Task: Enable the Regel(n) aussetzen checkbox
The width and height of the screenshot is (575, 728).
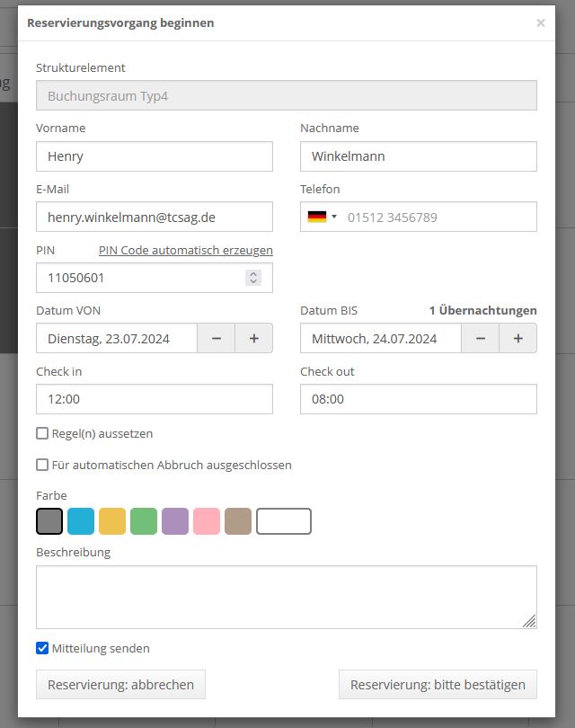Action: (42, 433)
